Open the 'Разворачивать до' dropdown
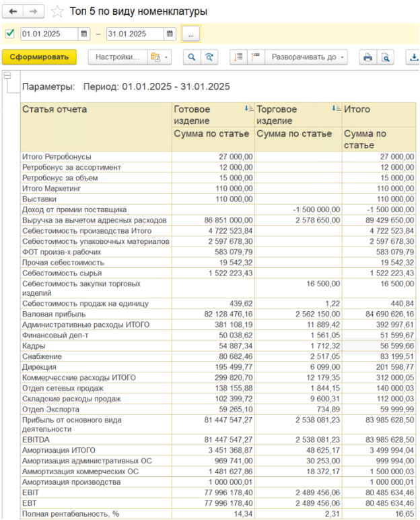This screenshot has height=520, width=420. click(308, 57)
